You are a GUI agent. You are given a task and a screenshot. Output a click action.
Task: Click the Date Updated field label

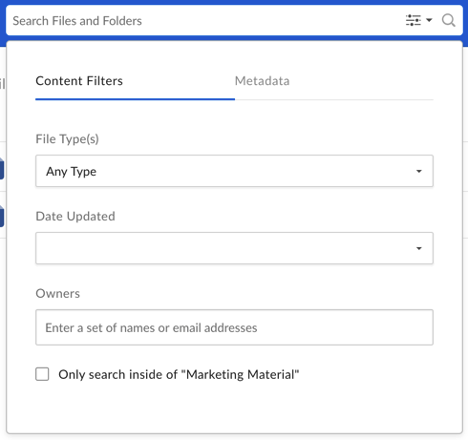[x=75, y=216]
